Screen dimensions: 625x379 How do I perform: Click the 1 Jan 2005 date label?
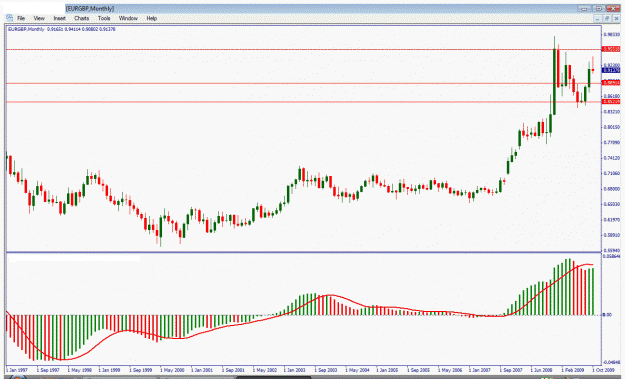pos(387,370)
